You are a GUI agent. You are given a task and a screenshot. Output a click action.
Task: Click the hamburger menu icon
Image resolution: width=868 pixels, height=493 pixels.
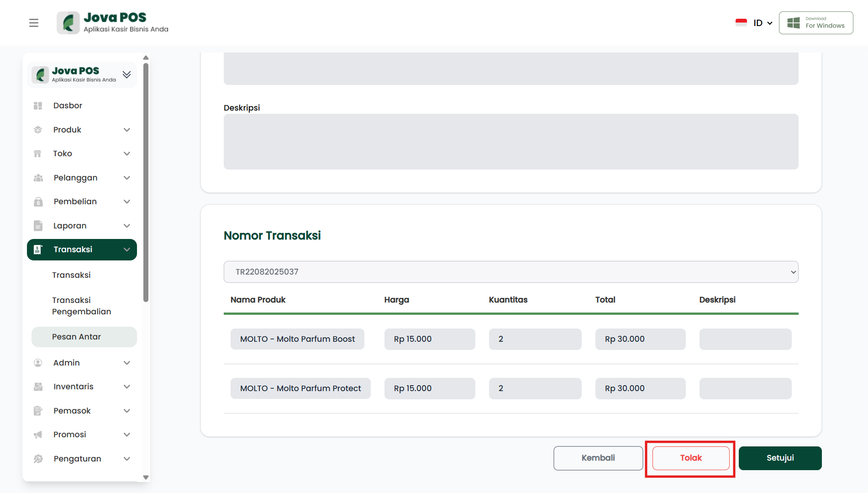[x=34, y=23]
